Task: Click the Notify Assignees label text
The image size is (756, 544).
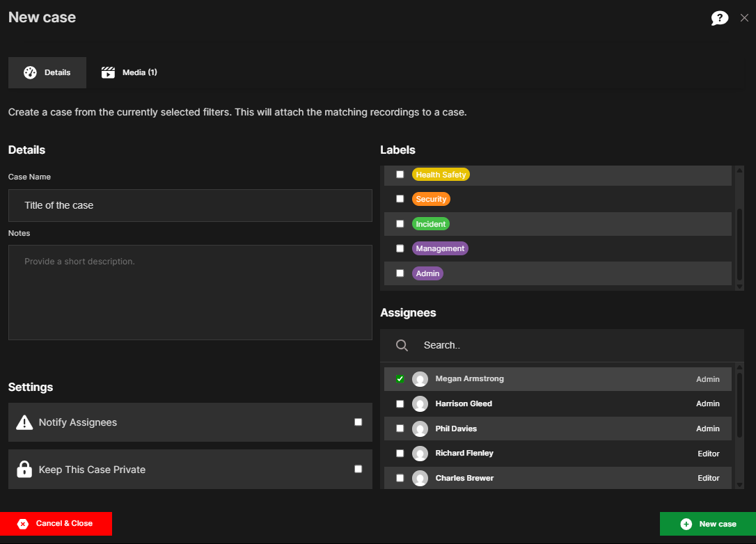Action: pyautogui.click(x=78, y=422)
